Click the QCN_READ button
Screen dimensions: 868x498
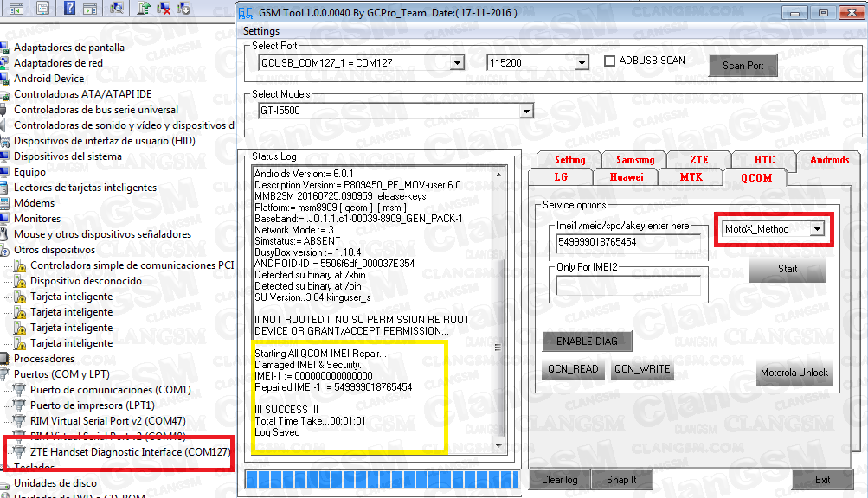pyautogui.click(x=573, y=369)
